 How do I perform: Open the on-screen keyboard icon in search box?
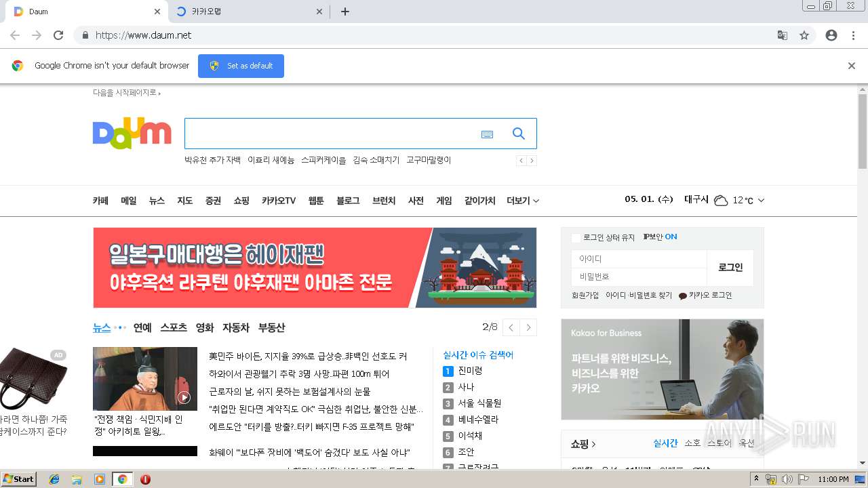point(487,134)
